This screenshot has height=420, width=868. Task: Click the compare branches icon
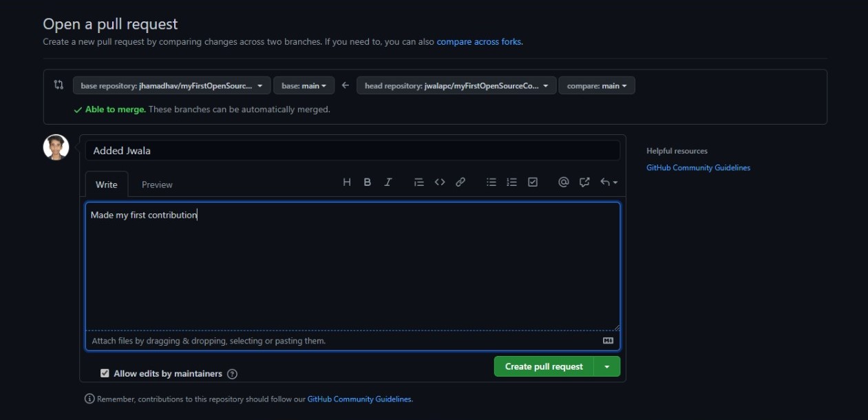[x=59, y=85]
